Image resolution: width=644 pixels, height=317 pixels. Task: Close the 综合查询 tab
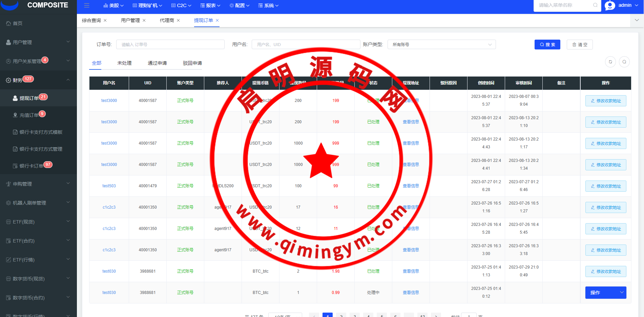105,20
